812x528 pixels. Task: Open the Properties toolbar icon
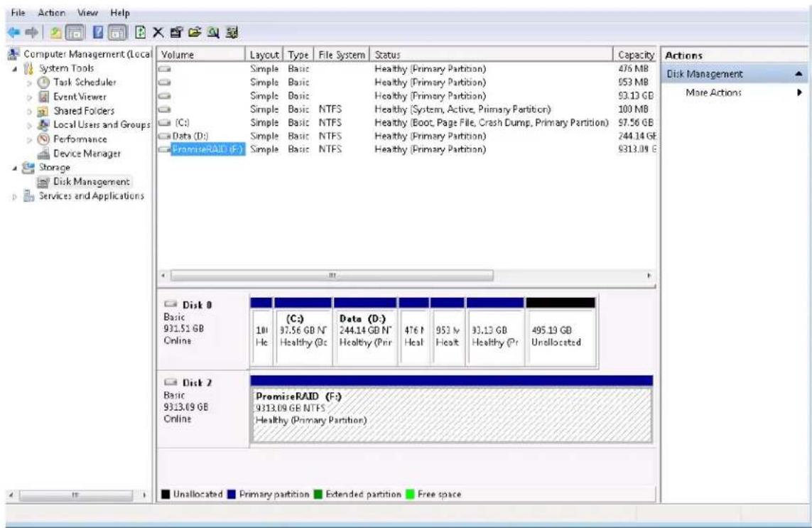176,33
